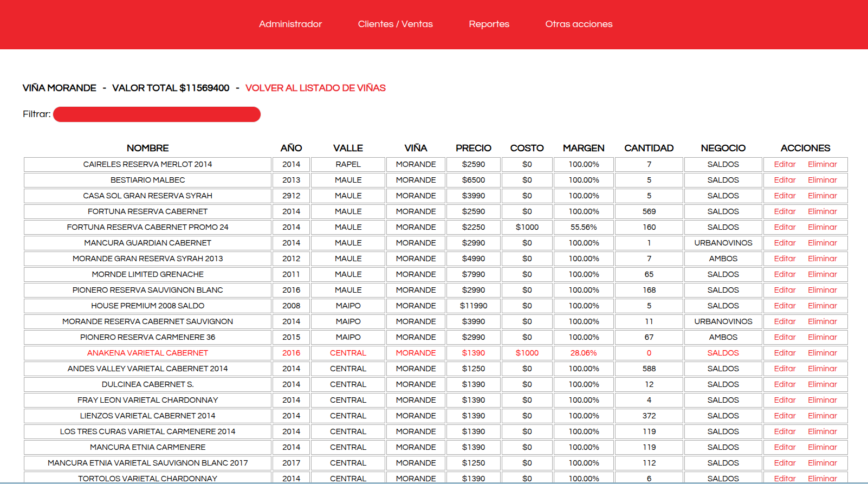Eliminate LIENZOS VARIETAL CABERNET 2014
Screen dimensions: 868x484
click(822, 416)
